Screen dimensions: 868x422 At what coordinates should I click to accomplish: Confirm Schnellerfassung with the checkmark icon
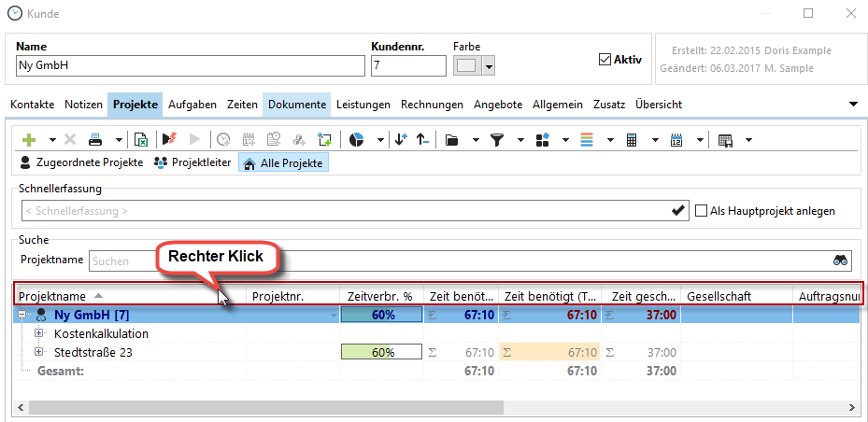(x=678, y=211)
